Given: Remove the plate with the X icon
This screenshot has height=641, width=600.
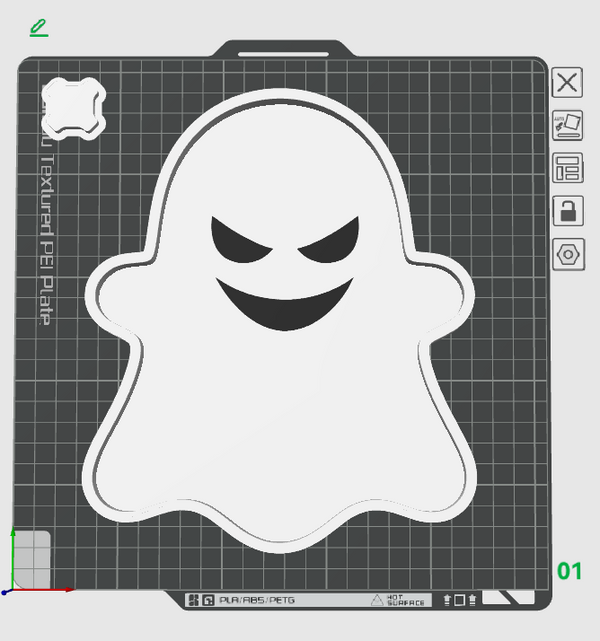Looking at the screenshot, I should tap(567, 83).
